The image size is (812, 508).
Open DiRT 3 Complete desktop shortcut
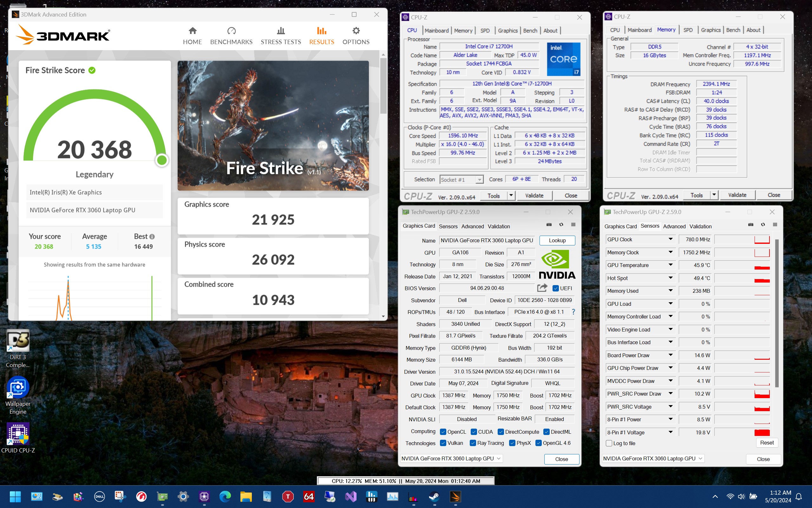pos(18,349)
